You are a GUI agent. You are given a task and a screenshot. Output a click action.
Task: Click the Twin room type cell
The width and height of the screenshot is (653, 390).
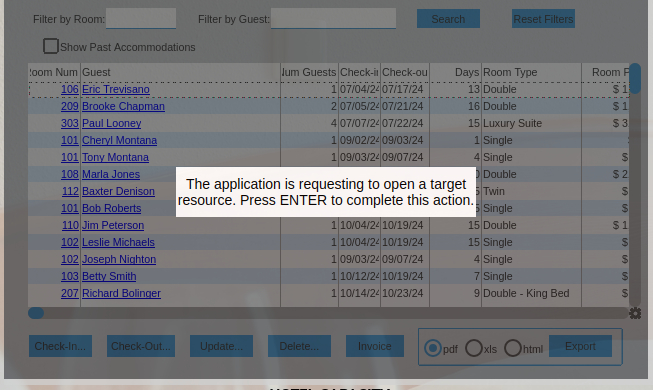tap(531, 191)
